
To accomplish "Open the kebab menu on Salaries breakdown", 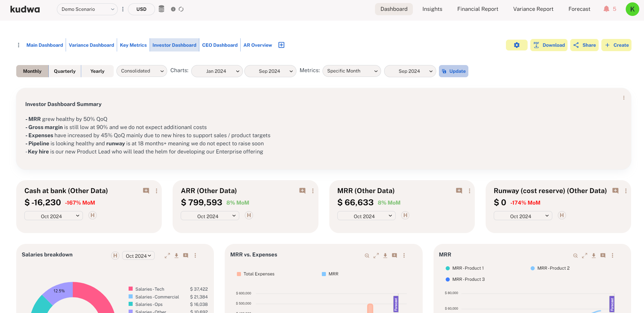I will 195,255.
